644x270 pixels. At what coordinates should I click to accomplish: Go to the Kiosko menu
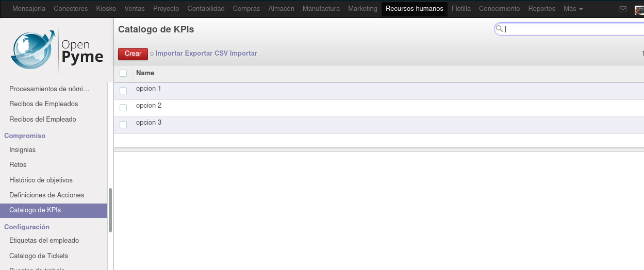[x=106, y=9]
